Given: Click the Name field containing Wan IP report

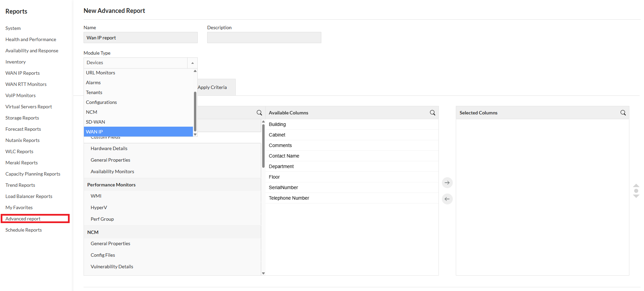Looking at the screenshot, I should point(140,38).
